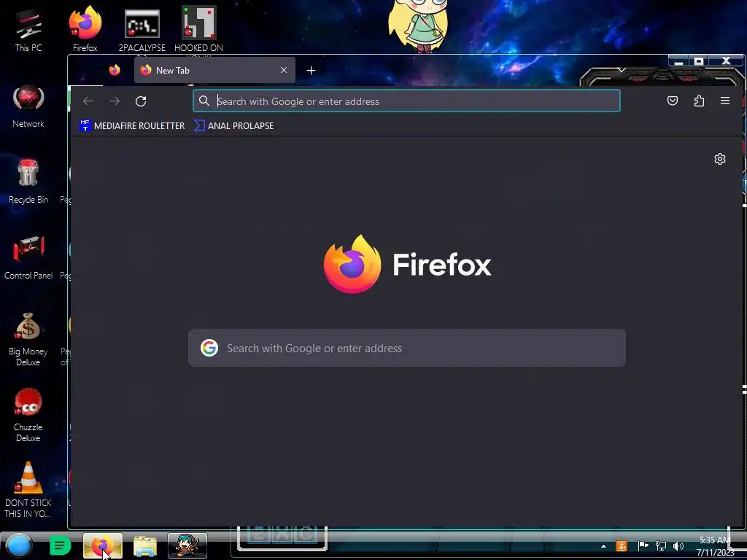Click the pinned Firefox tab icon
Viewport: 747px width, 560px height.
[115, 70]
